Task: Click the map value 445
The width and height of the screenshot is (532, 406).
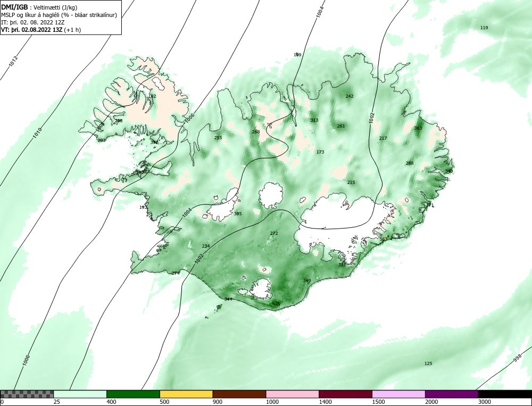Action: pyautogui.click(x=276, y=304)
